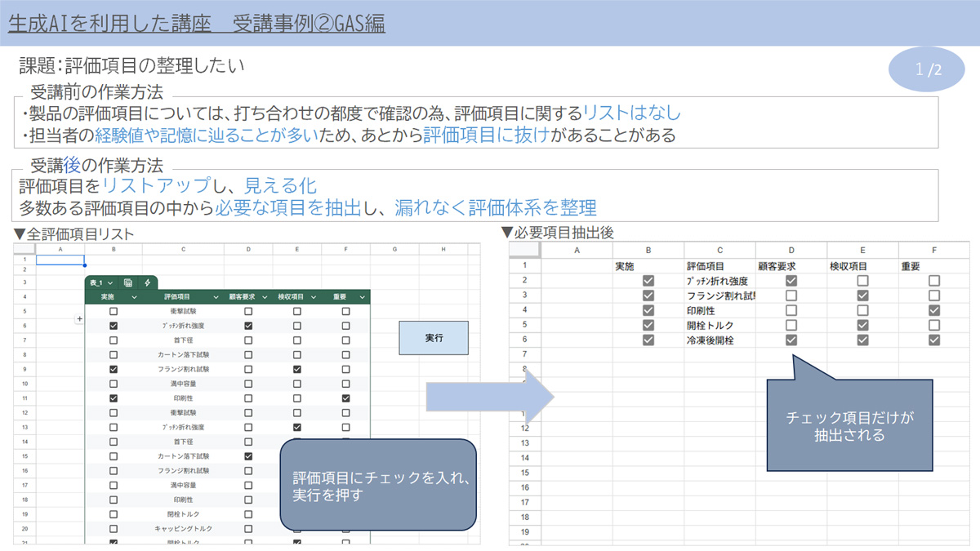Click the table grid icon beside 表_1
Image resolution: width=980 pixels, height=551 pixels.
tap(128, 282)
